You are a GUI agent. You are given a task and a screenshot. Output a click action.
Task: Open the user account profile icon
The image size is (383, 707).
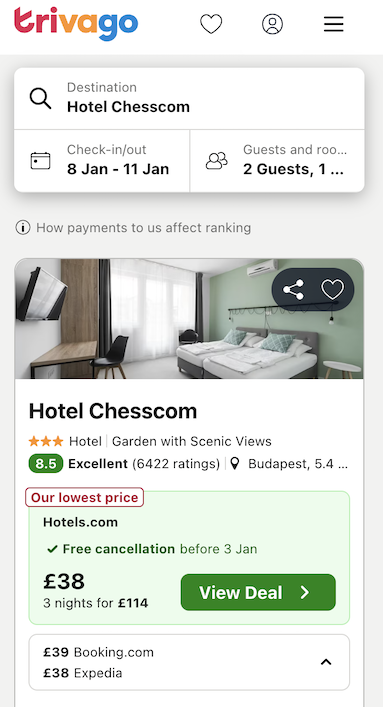tap(272, 24)
